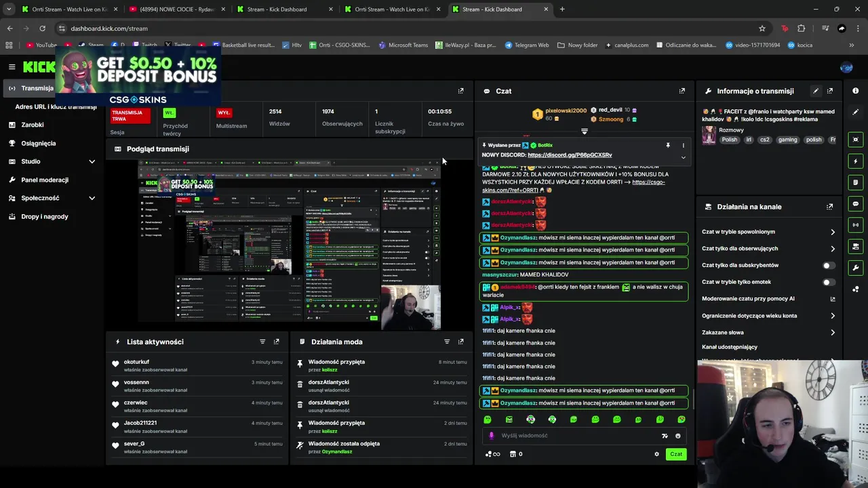Expand the Studio sidebar section
The width and height of the screenshot is (868, 488).
(x=92, y=161)
